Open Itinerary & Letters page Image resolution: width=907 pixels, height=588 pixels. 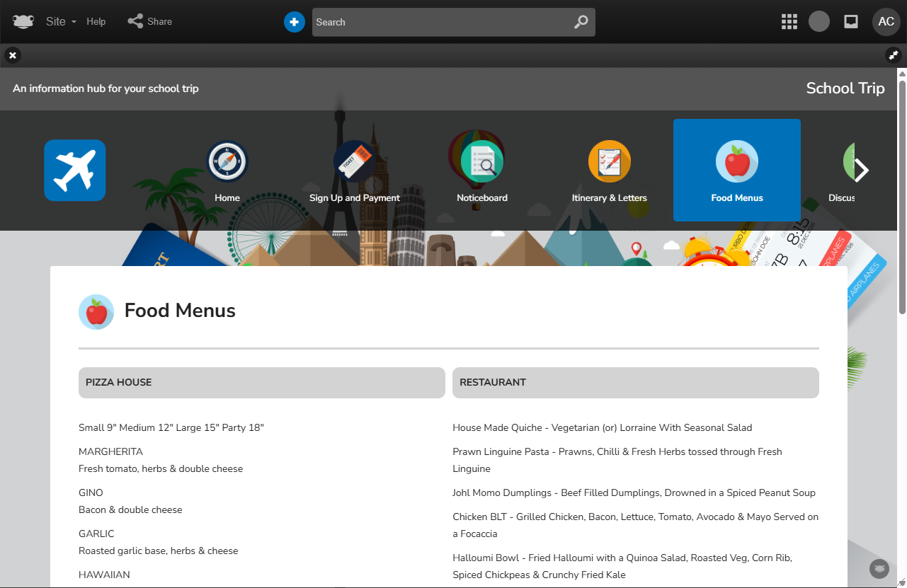point(610,171)
